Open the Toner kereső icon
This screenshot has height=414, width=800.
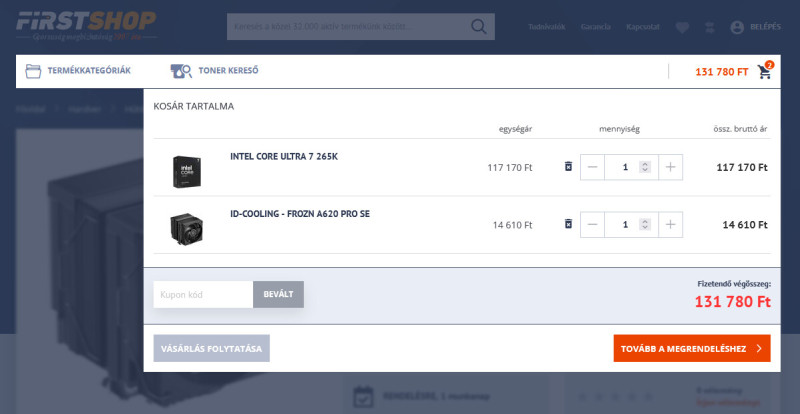[x=181, y=71]
